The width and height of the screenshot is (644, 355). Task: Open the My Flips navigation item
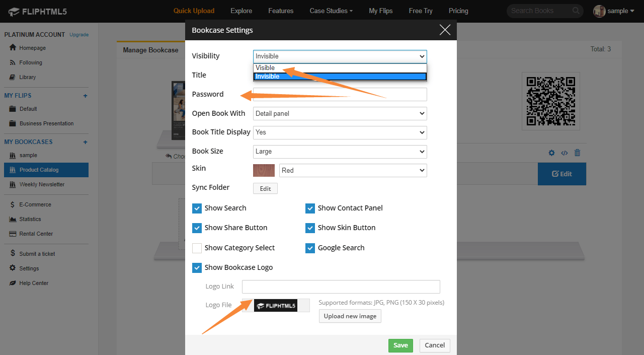[380, 11]
